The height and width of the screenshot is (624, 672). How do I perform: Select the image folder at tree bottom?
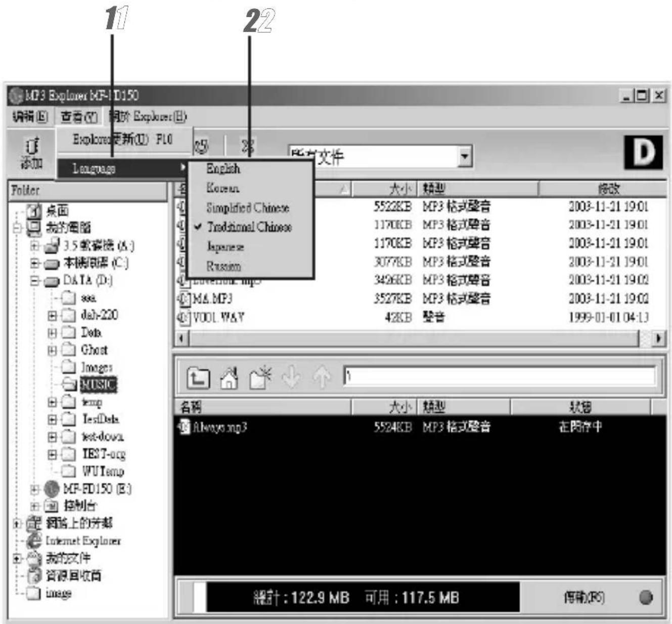click(x=58, y=593)
